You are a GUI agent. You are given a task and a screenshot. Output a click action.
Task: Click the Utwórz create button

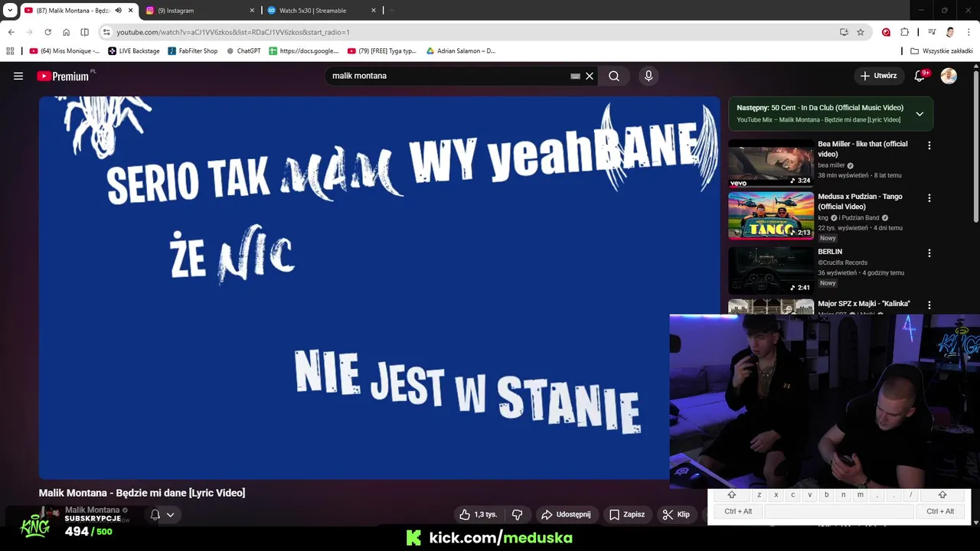tap(878, 76)
